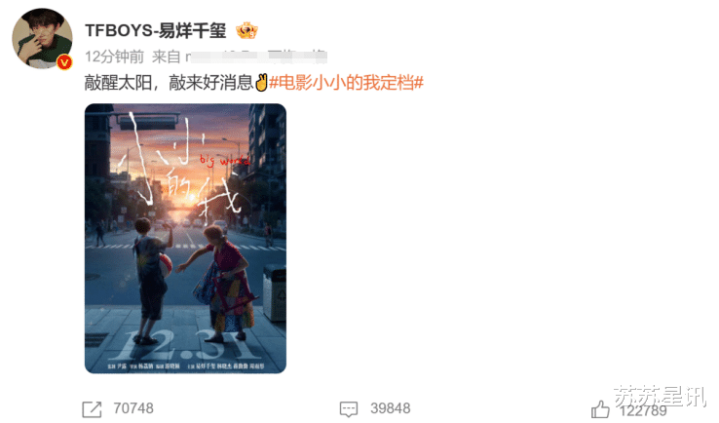Open the 小小的我 movie poster image
Screen dimensions: 719x423
(185, 238)
